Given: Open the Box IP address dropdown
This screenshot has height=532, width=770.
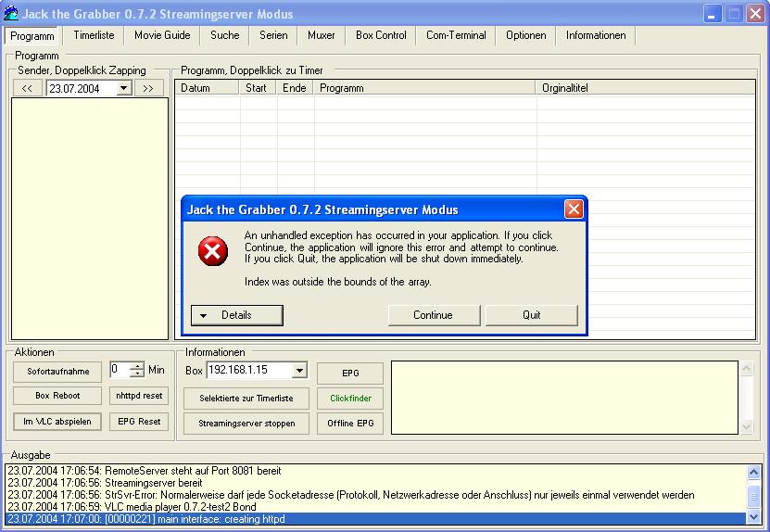Looking at the screenshot, I should pos(298,370).
